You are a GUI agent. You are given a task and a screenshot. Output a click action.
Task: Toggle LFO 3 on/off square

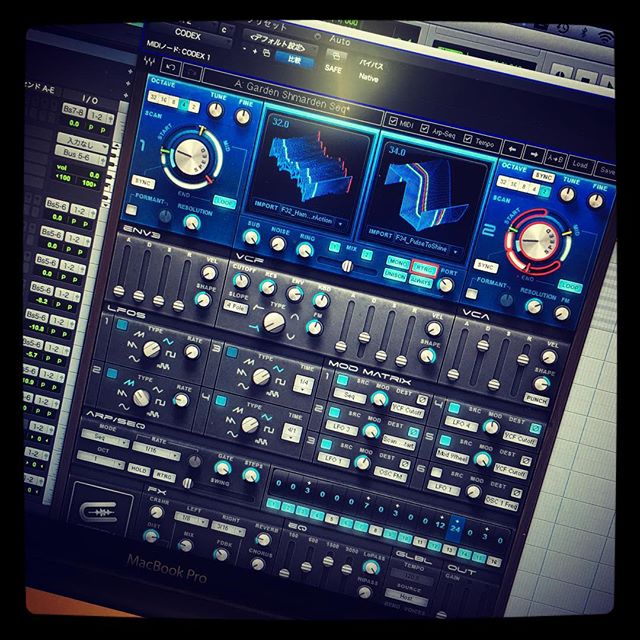point(232,352)
